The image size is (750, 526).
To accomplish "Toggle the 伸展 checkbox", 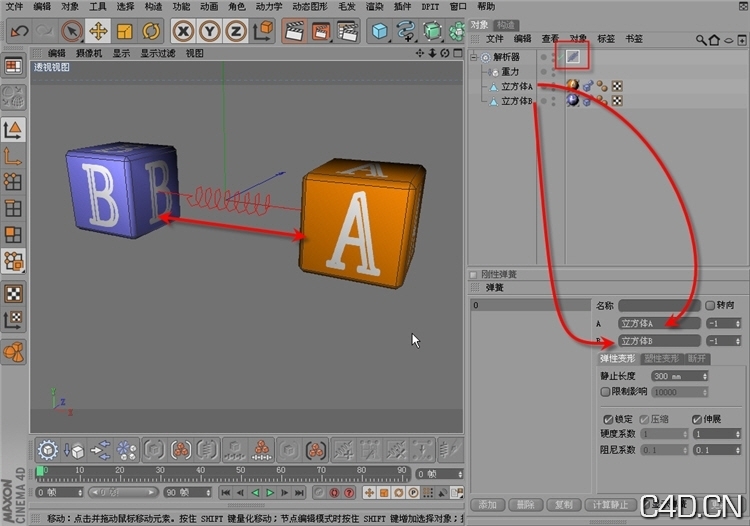I will pyautogui.click(x=697, y=419).
